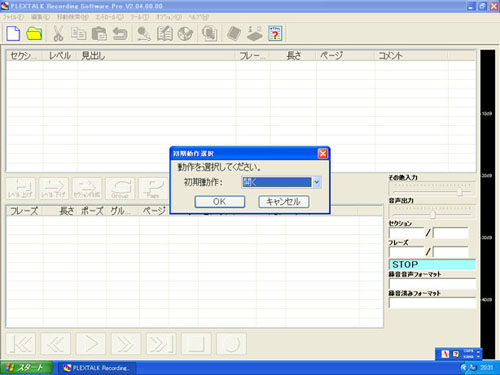Open the コントロール menu
This screenshot has width=500, height=375.
click(x=109, y=17)
